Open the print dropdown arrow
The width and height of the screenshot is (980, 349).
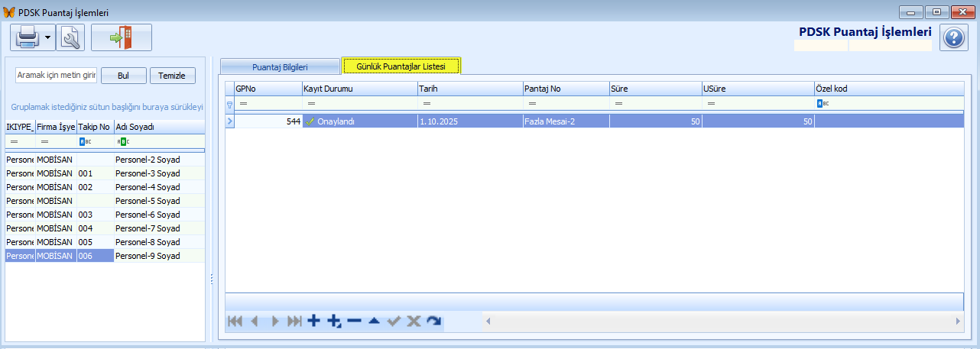point(47,37)
